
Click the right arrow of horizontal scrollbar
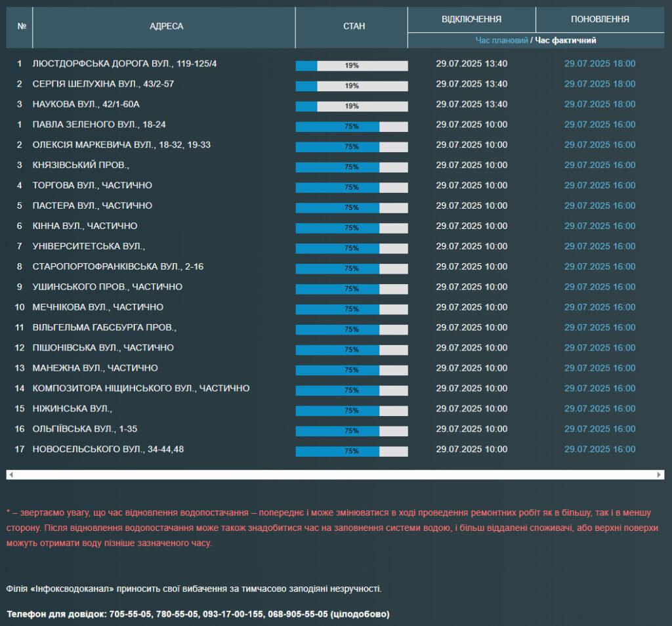[x=660, y=474]
